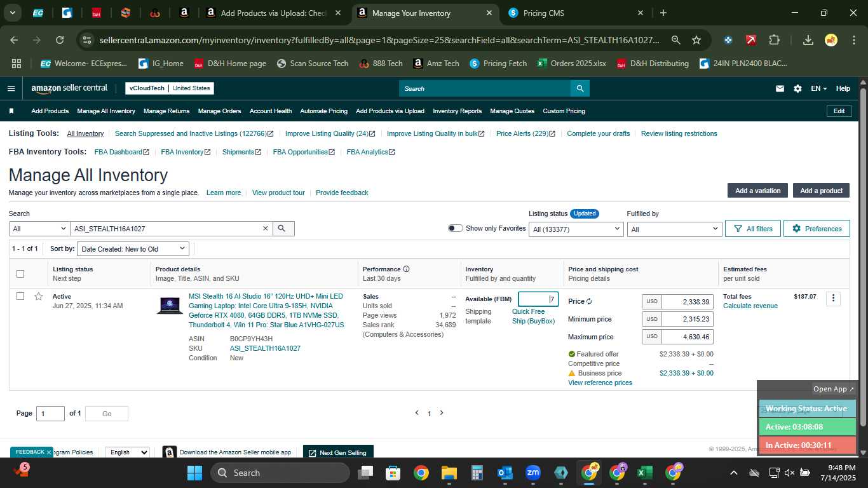Open the Preferences button
The image size is (868, 488).
(817, 229)
